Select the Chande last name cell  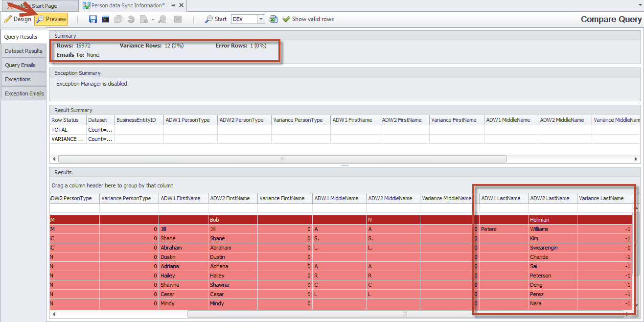(x=552, y=257)
